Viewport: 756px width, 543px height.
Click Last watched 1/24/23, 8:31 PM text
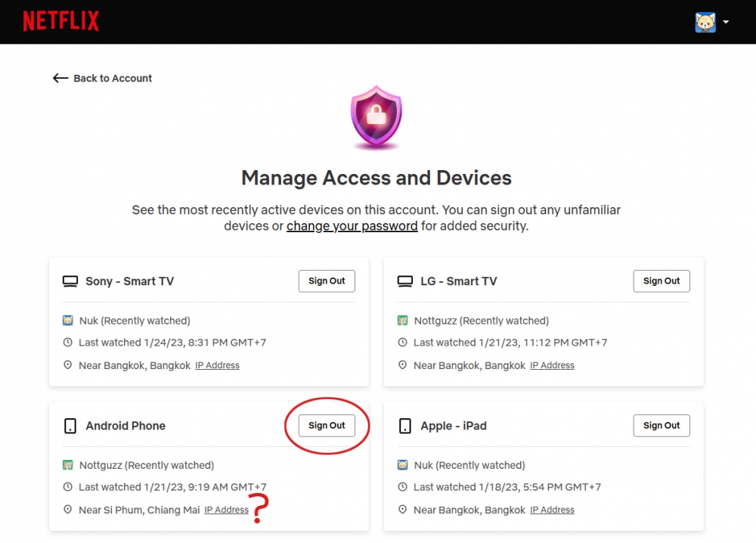[x=172, y=343]
